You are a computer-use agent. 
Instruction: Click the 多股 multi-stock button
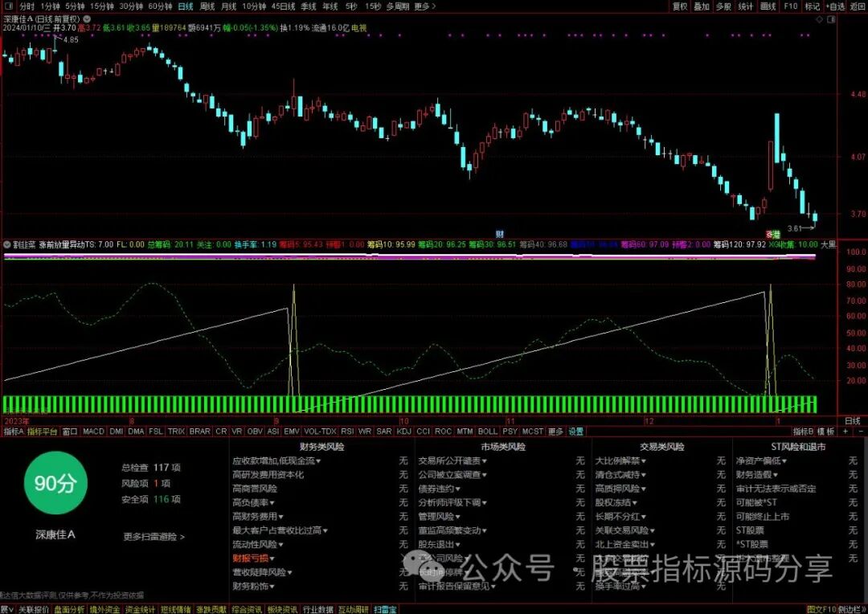(723, 6)
